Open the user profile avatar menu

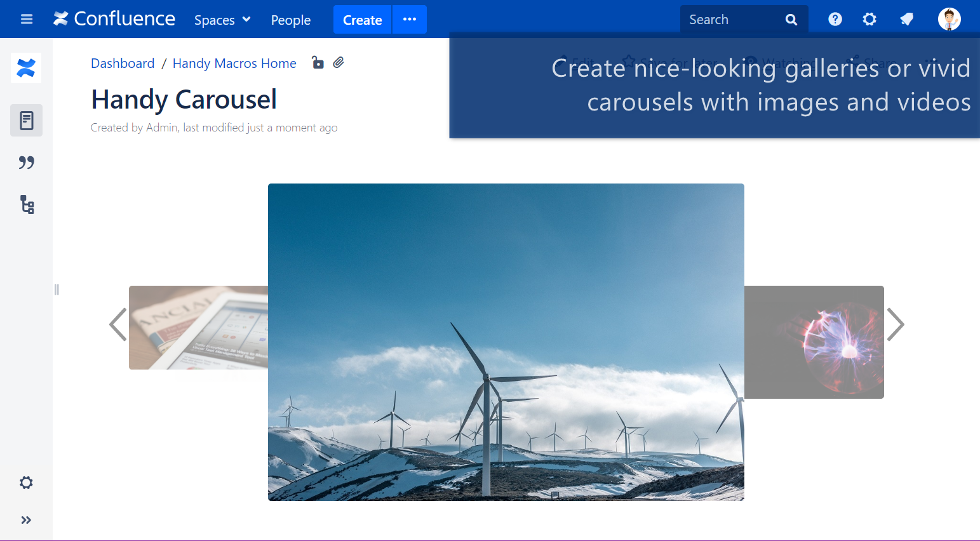point(949,19)
